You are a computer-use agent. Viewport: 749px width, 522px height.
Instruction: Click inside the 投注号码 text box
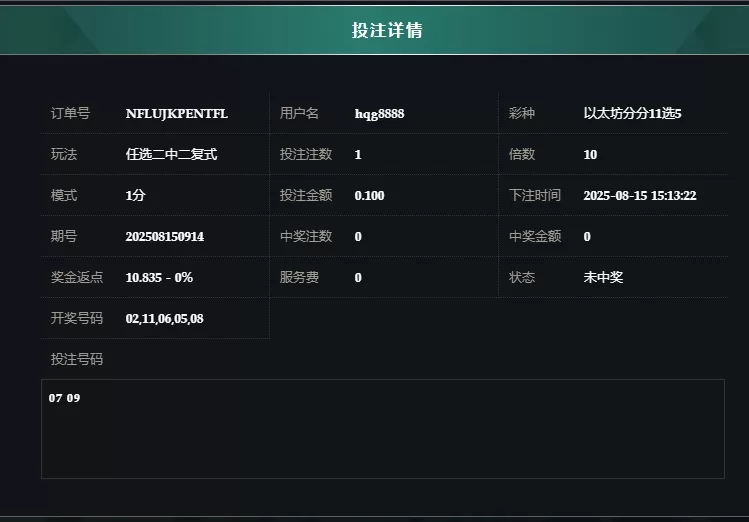pos(383,429)
